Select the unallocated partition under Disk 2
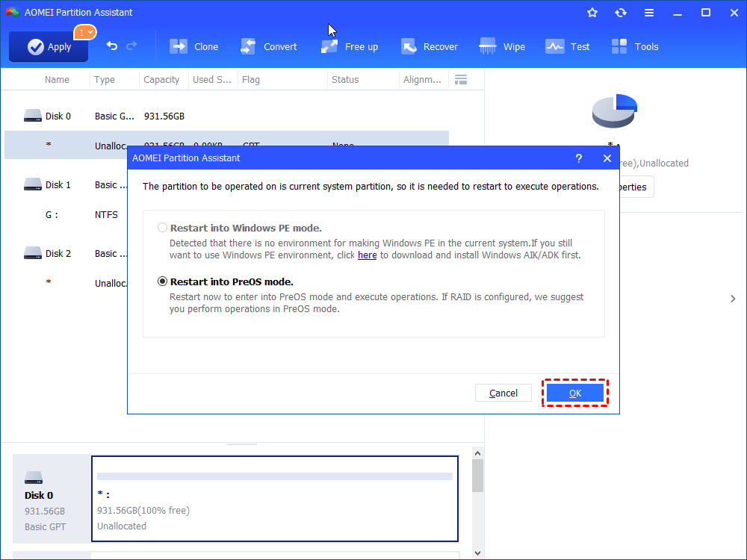This screenshot has width=747, height=560. [66, 283]
